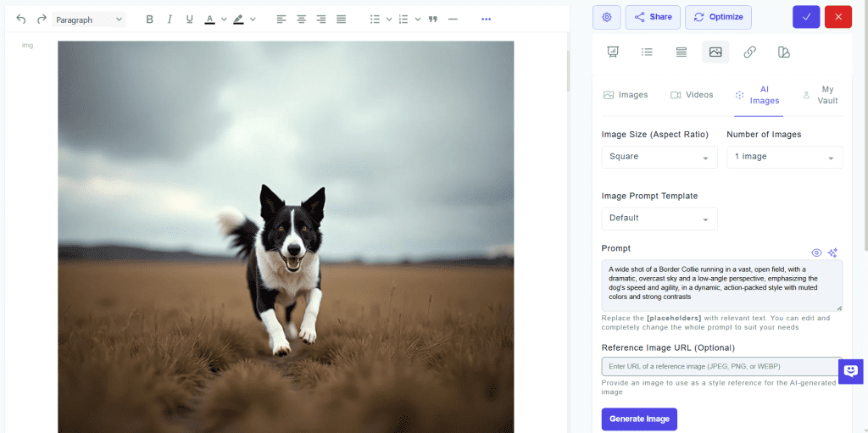Select the image panel icon
The height and width of the screenshot is (433, 868).
[715, 53]
